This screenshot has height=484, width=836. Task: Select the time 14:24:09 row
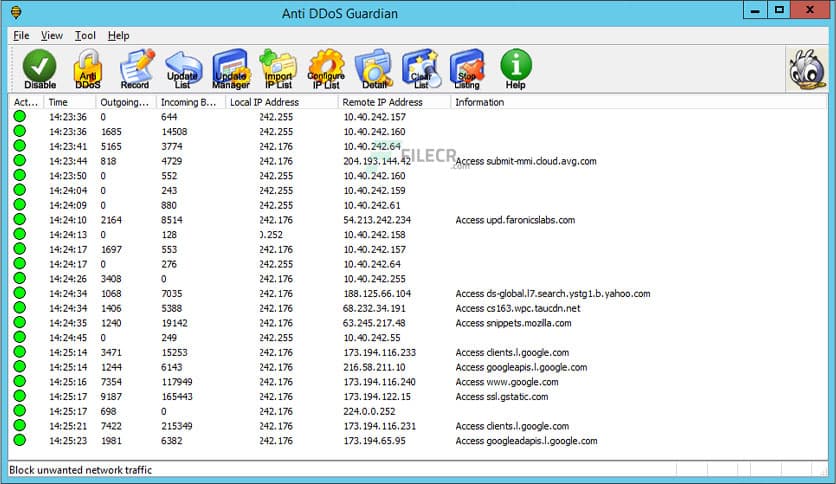coord(68,205)
